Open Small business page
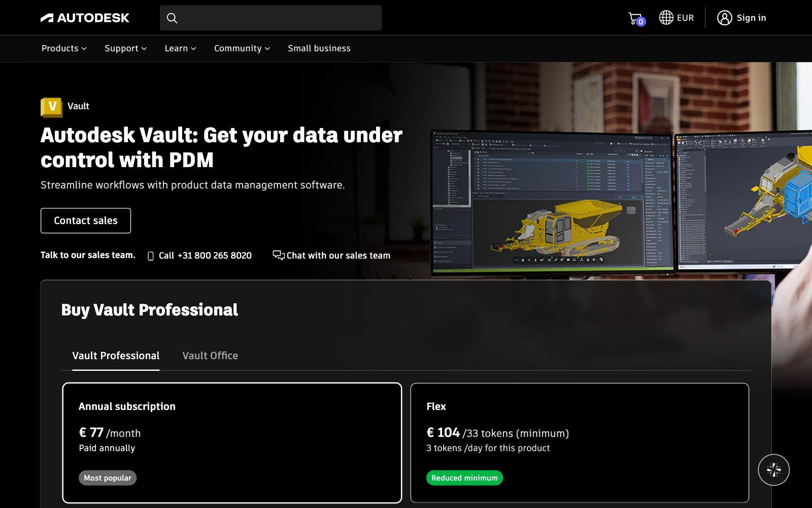Viewport: 812px width, 508px height. (x=319, y=48)
